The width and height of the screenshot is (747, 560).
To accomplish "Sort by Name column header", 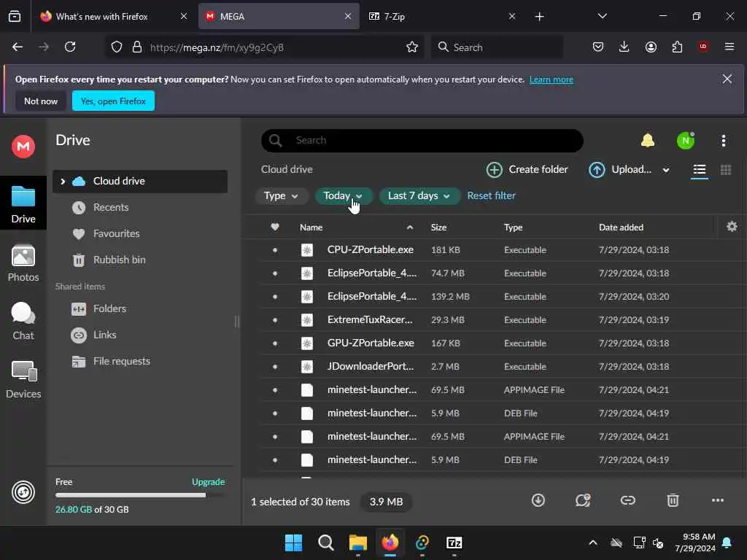I will click(x=311, y=227).
